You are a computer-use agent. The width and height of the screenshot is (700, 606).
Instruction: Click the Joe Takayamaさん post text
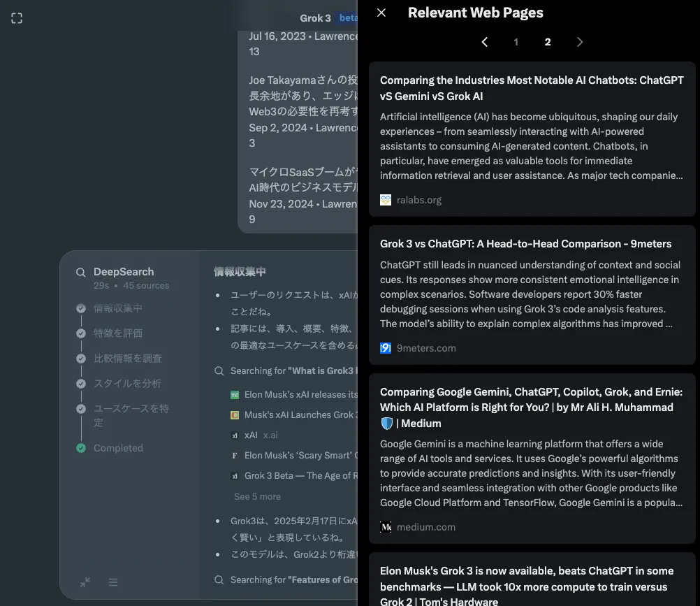coord(303,96)
